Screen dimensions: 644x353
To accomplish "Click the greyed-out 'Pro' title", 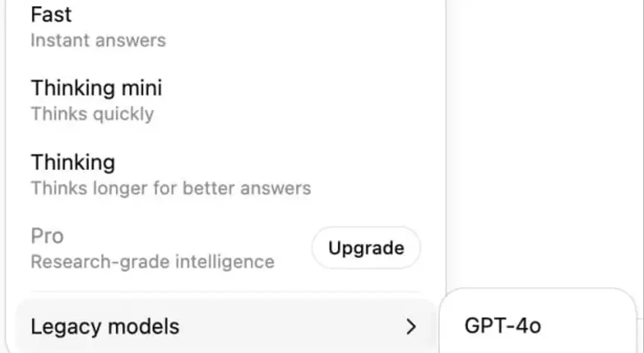I will click(47, 236).
